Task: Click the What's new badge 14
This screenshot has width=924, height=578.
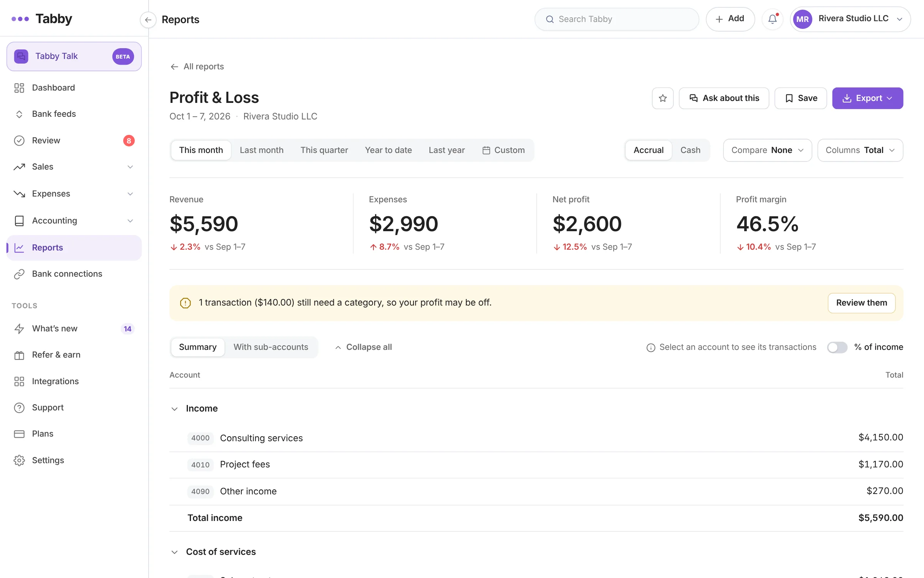Action: pos(127,329)
